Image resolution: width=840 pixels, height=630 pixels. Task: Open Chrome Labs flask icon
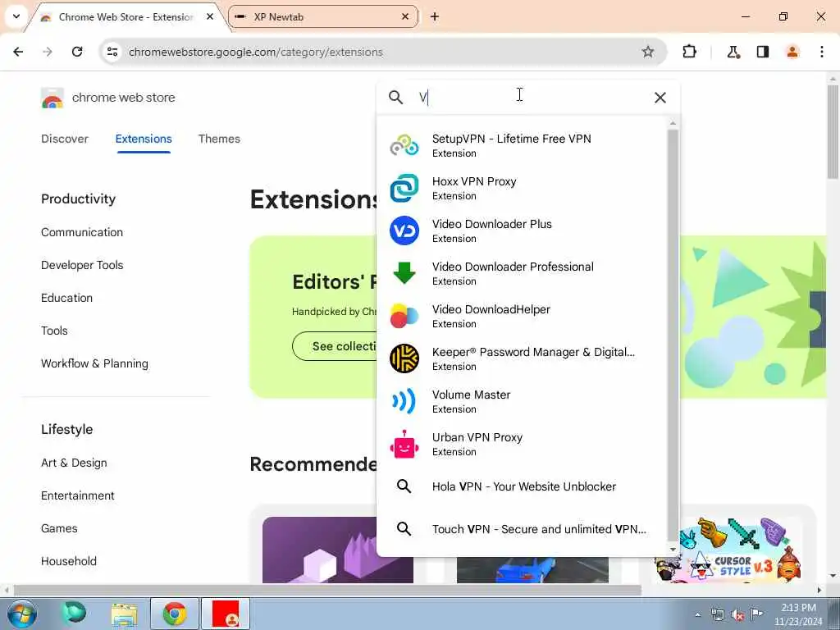[x=733, y=52]
